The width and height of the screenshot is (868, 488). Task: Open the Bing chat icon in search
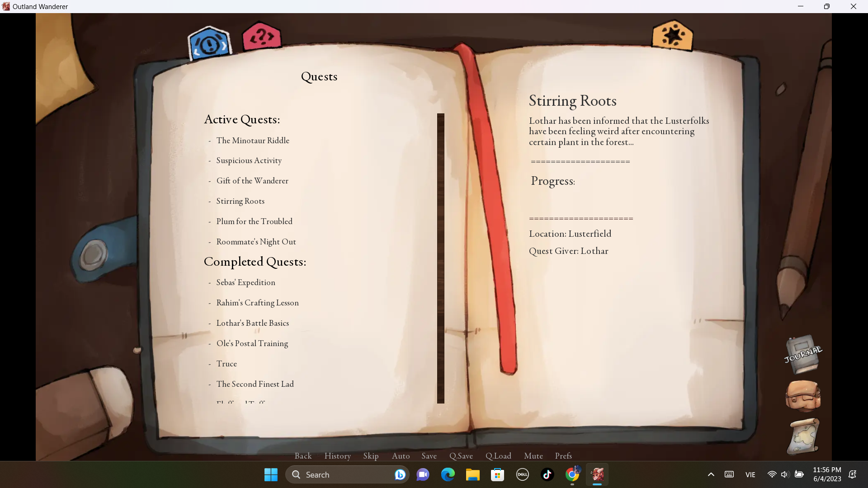click(400, 474)
